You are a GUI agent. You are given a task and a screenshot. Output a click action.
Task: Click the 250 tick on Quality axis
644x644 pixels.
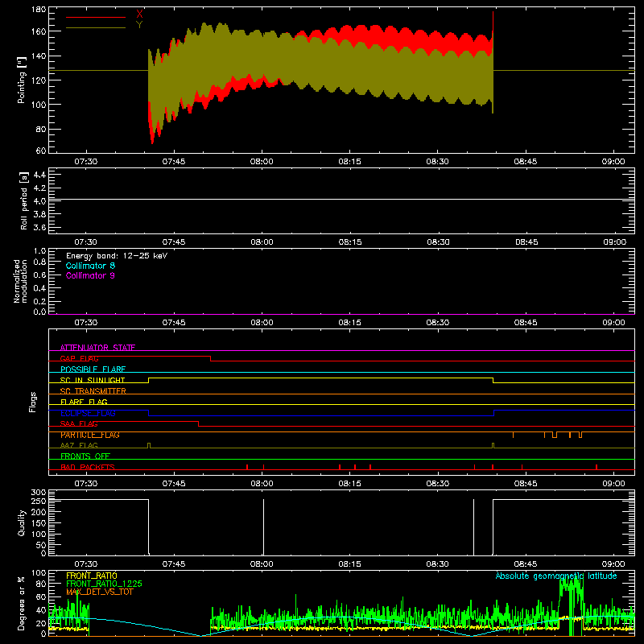[39, 501]
